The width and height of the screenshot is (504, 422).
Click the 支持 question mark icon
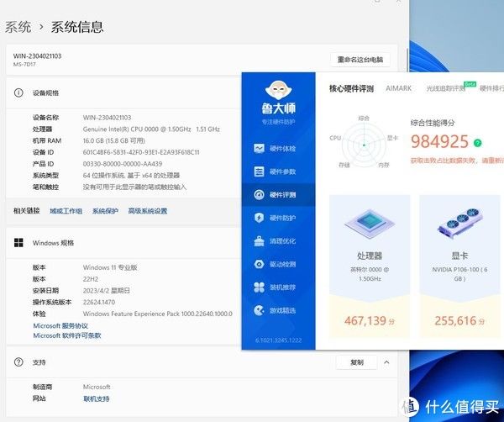[18, 362]
